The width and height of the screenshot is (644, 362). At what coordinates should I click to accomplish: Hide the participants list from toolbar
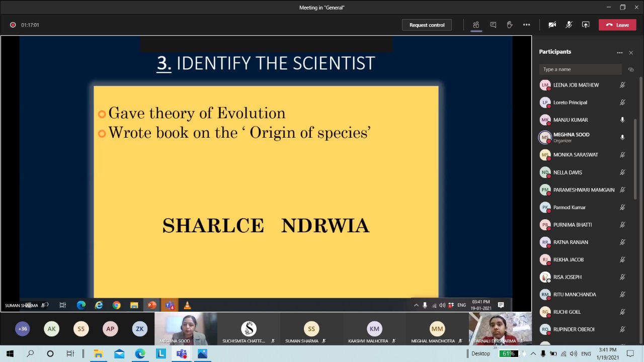coord(476,25)
